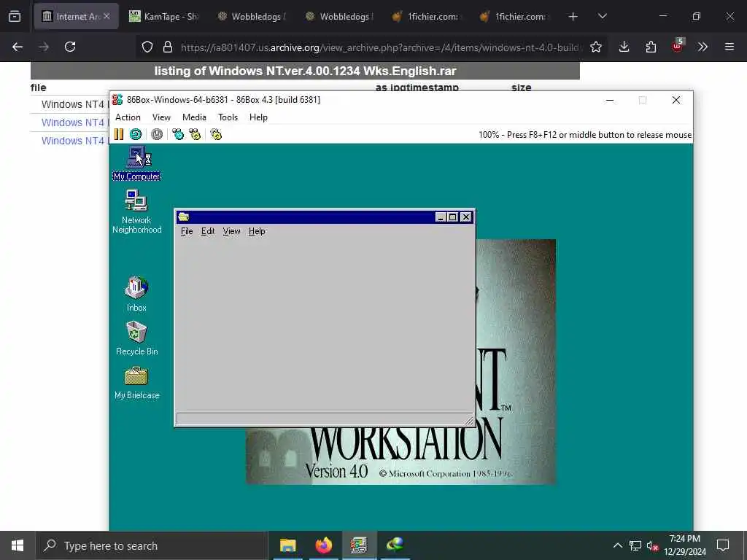This screenshot has width=747, height=560.
Task: Click tracking protection shield icon
Action: pyautogui.click(x=147, y=47)
